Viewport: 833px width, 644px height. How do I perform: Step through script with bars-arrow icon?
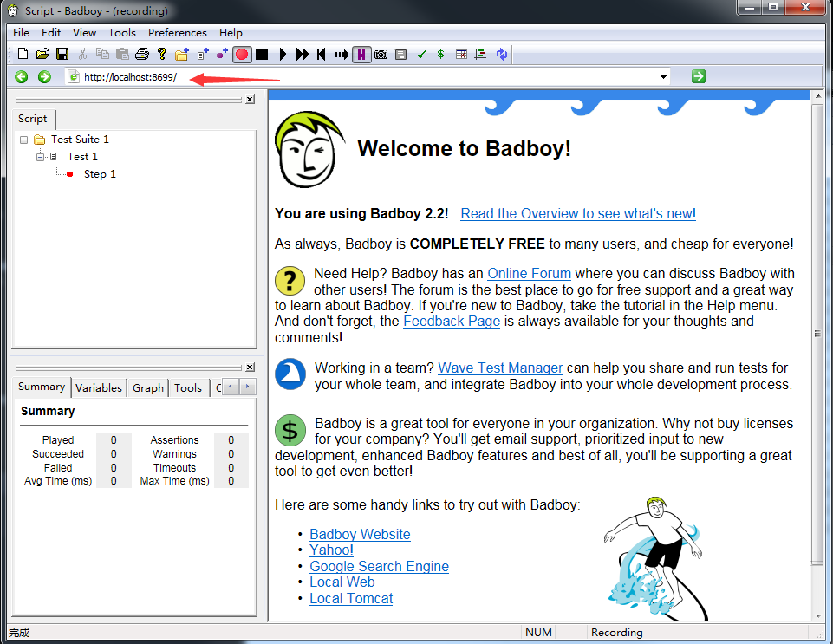(x=342, y=55)
